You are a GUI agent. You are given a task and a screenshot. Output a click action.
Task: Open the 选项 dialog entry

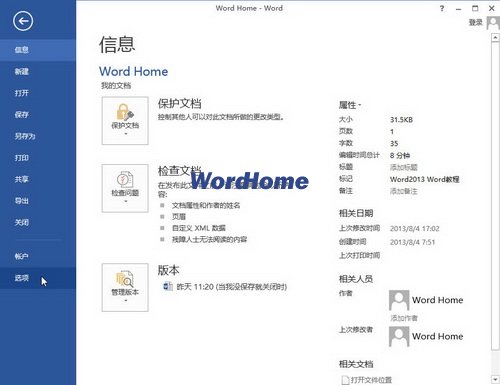38,278
